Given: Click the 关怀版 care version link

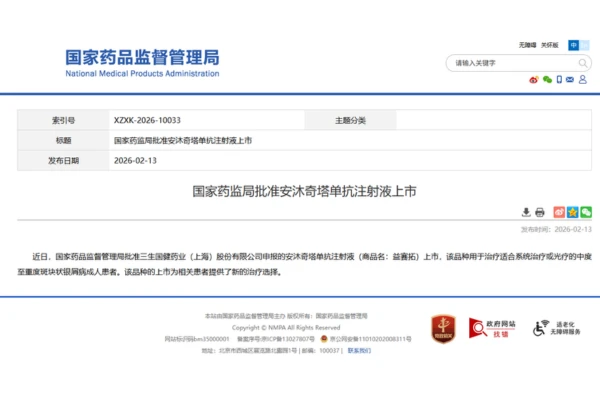Looking at the screenshot, I should click(x=549, y=45).
